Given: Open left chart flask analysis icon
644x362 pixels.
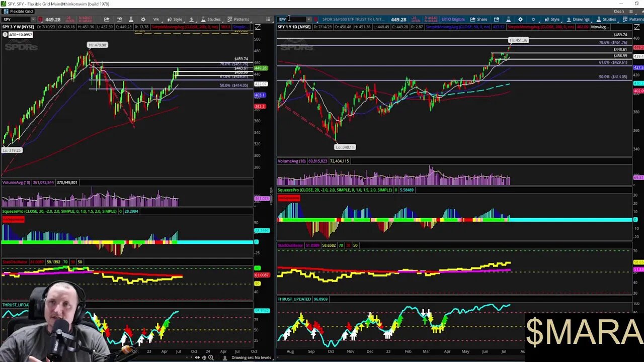Looking at the screenshot, I should [131, 20].
